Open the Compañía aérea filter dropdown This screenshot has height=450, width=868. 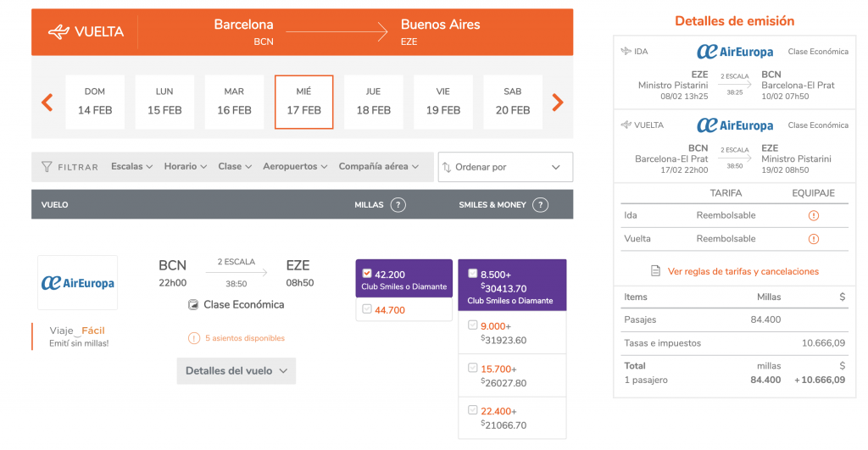pos(379,167)
